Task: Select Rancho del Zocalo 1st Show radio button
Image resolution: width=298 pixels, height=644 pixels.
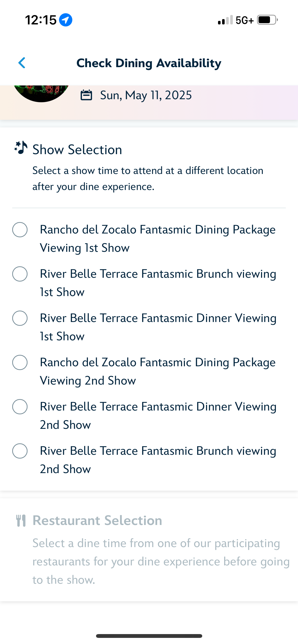Action: click(x=20, y=230)
